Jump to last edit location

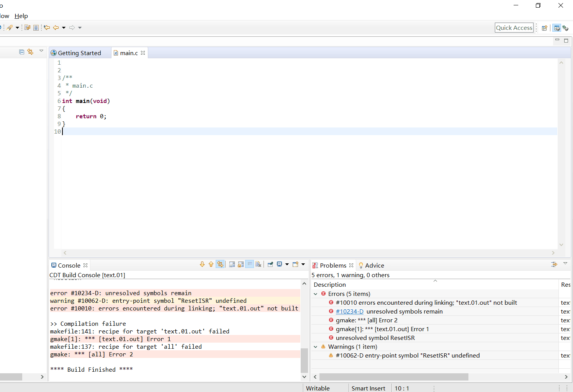coord(47,28)
